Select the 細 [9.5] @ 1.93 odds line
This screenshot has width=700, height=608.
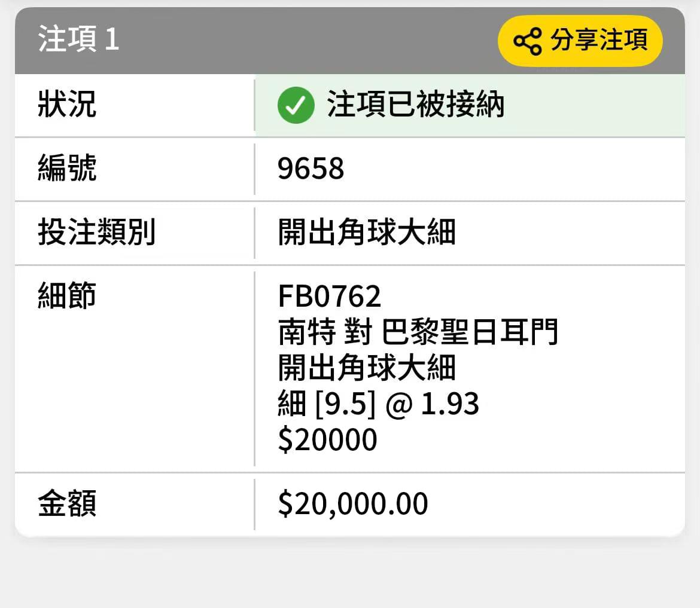pyautogui.click(x=379, y=404)
